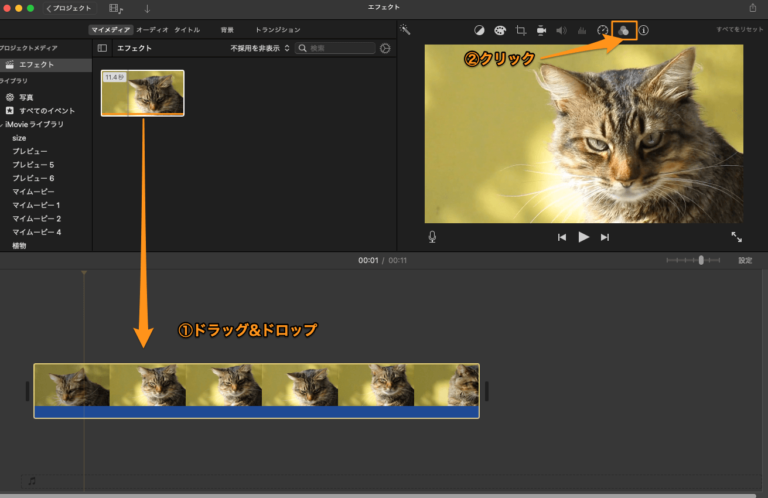Screen dimensions: 768x498
Task: Click the share export icon
Action: pyautogui.click(x=753, y=7)
